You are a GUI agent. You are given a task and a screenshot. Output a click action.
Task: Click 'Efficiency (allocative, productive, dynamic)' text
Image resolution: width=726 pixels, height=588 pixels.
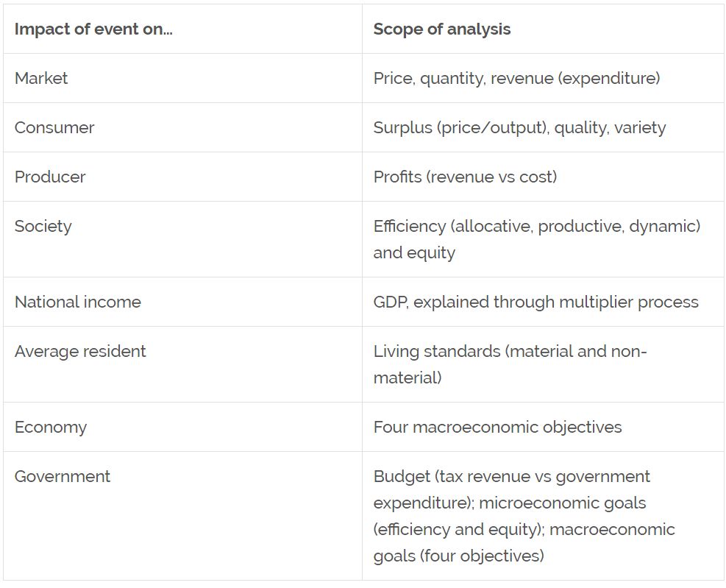pos(537,227)
